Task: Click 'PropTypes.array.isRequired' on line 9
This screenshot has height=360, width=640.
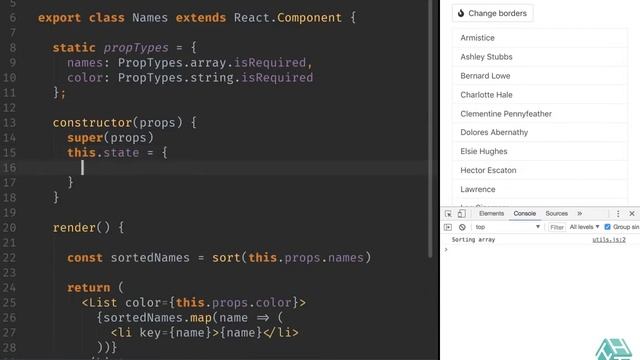Action: 212,62
